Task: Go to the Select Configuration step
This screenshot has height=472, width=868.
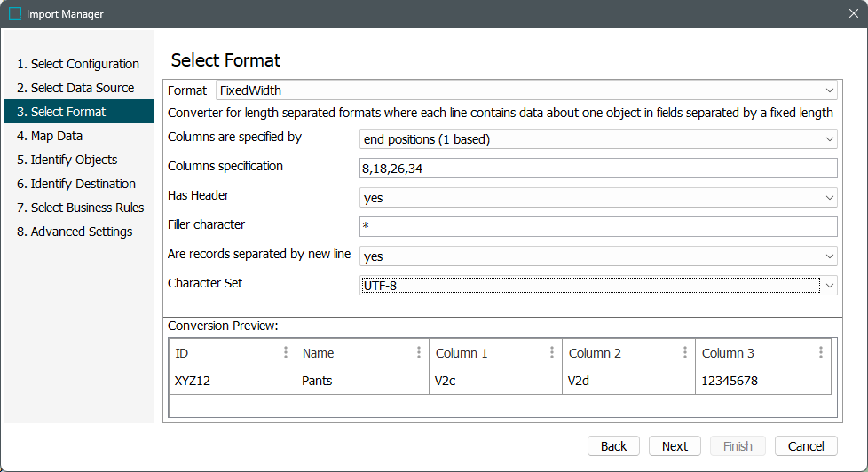Action: pyautogui.click(x=78, y=64)
